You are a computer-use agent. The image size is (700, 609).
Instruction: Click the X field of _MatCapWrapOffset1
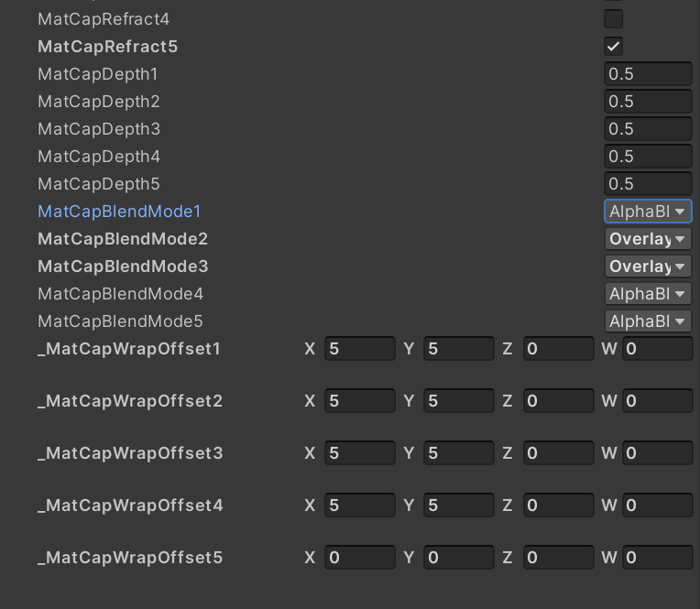point(360,349)
